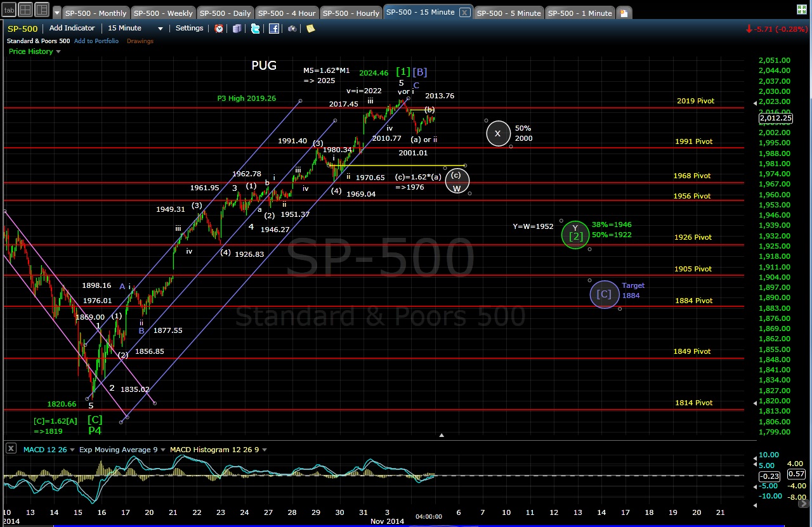The width and height of the screenshot is (812, 527).
Task: Click the '1905 Pivot' line label
Action: point(693,269)
